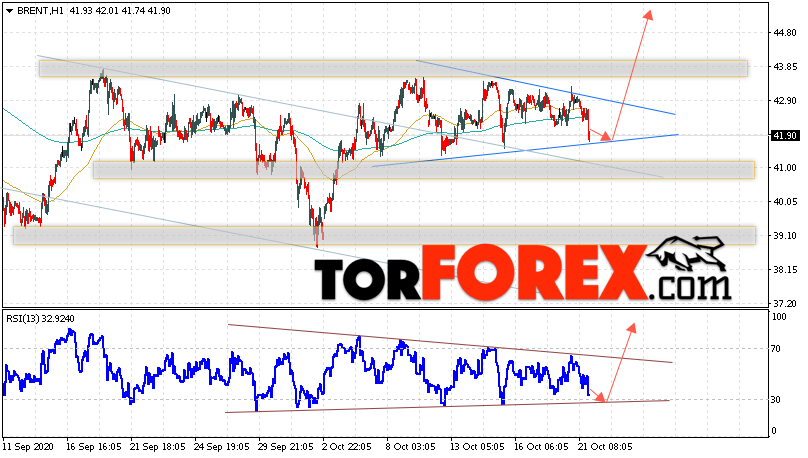This screenshot has width=808, height=458.
Task: Click the 16 Sep 16:05 time label
Action: 94,447
